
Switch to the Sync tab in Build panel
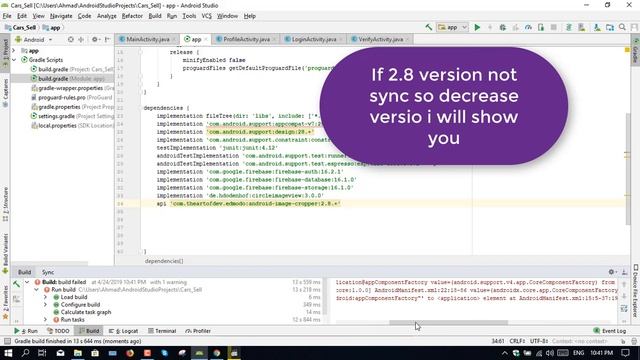(x=48, y=272)
